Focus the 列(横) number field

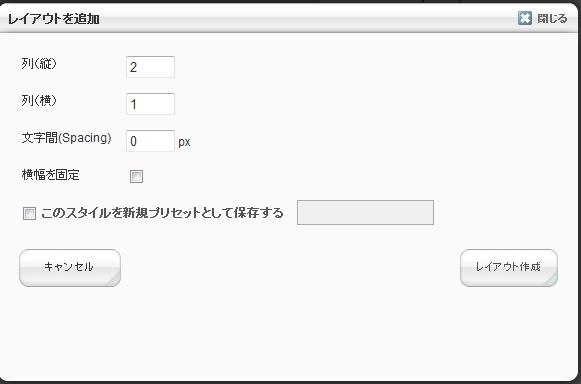click(x=150, y=104)
